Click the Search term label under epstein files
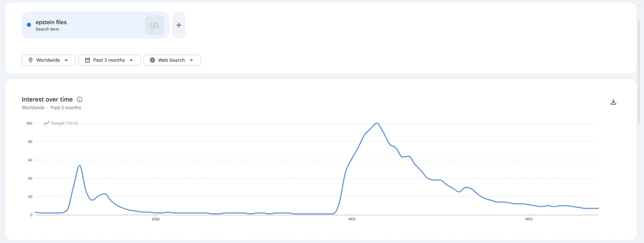The width and height of the screenshot is (644, 243). pos(47,29)
